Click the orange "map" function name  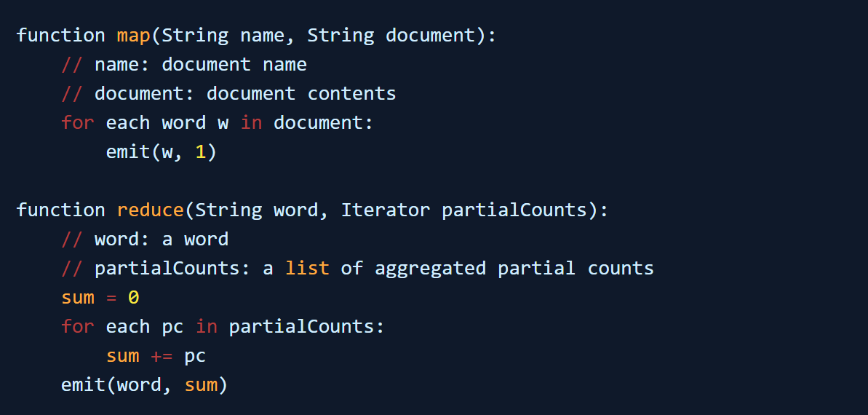133,35
